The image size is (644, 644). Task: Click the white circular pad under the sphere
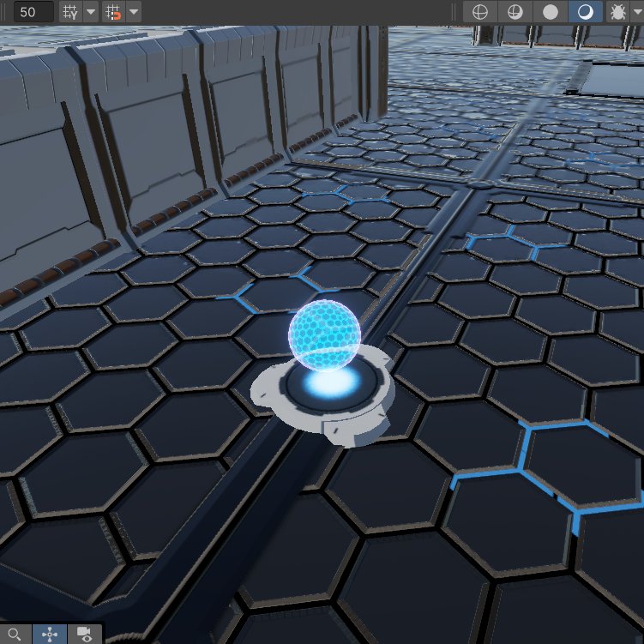(x=323, y=396)
